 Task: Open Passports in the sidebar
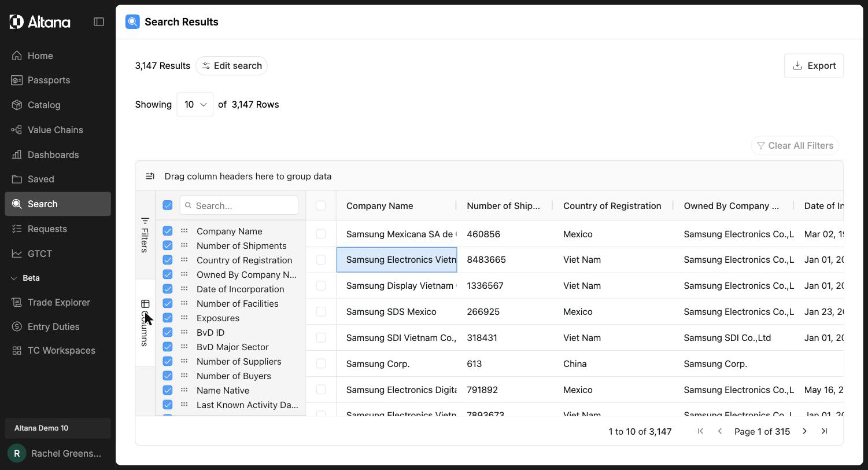58,80
